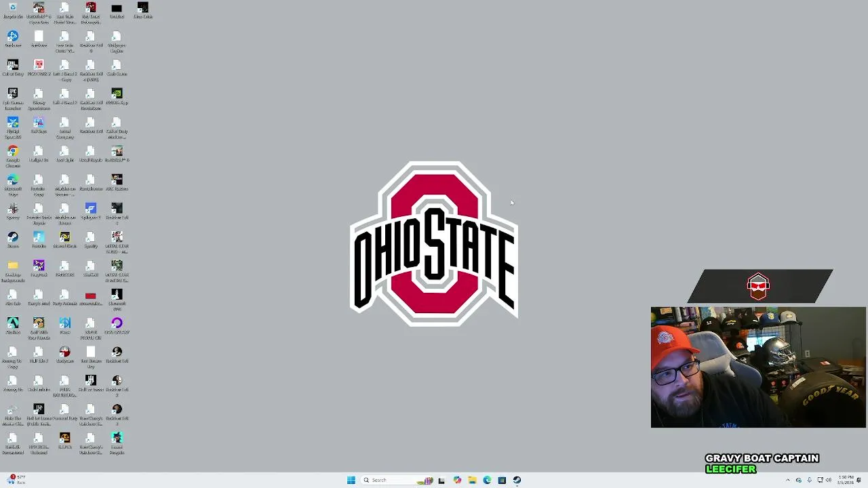The width and height of the screenshot is (868, 488).
Task: Select the Call of Duty icon with the black logo
Action: coord(13,68)
